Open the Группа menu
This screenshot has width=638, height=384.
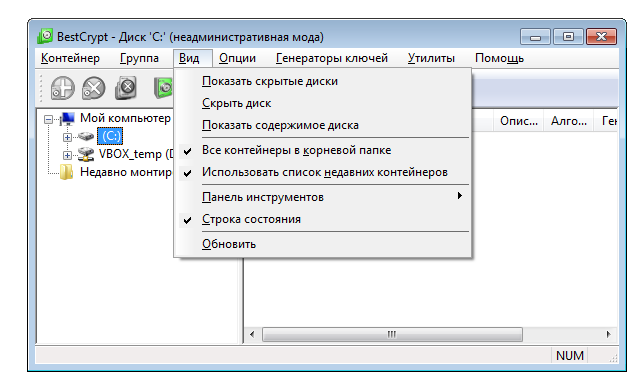click(x=139, y=58)
